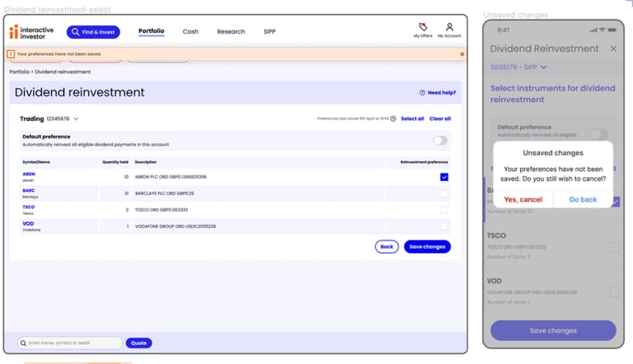Click the Back button
This screenshot has width=633, height=364.
(387, 246)
